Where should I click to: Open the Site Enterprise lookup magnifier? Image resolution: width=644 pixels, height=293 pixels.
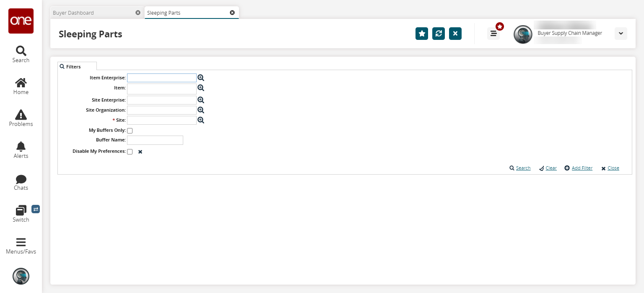201,100
